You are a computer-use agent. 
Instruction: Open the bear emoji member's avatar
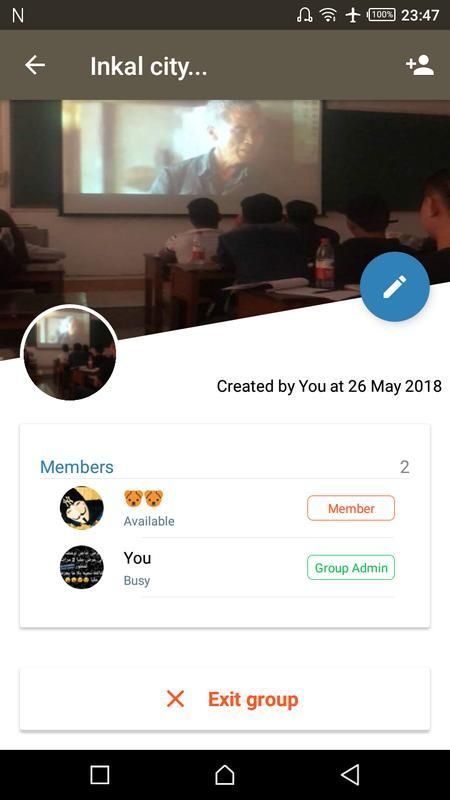(x=82, y=508)
